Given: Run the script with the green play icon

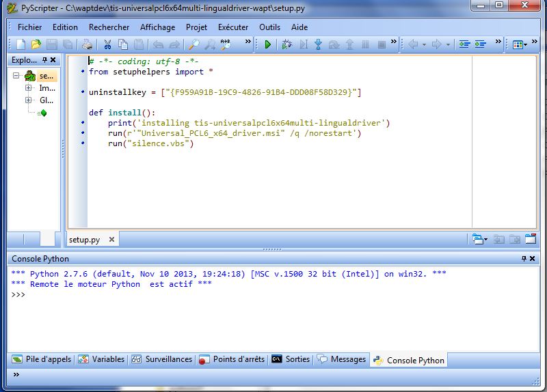Looking at the screenshot, I should (x=267, y=44).
